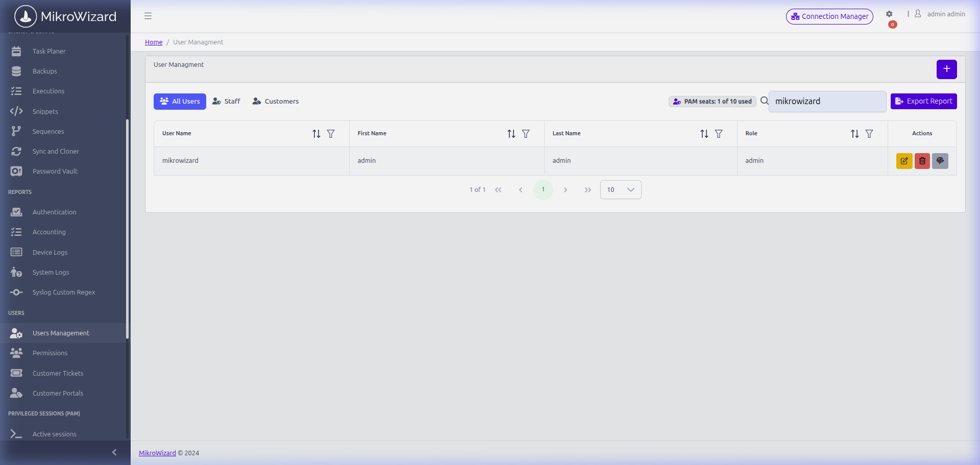Viewport: 980px width, 465px height.
Task: Edit the mikrowizard user with yellow pencil icon
Action: 904,161
